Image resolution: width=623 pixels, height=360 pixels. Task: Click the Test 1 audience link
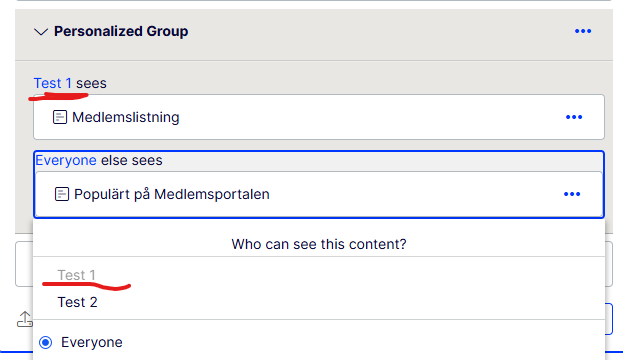tap(53, 83)
